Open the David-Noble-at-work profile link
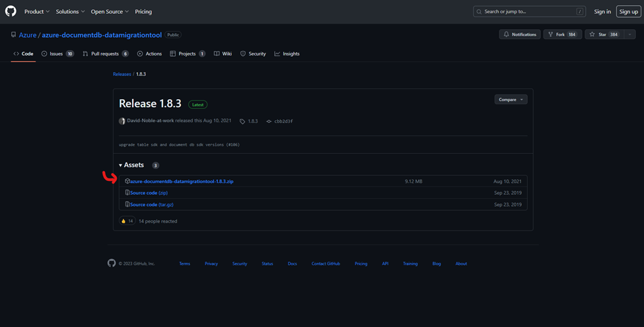The image size is (644, 327). [x=151, y=121]
